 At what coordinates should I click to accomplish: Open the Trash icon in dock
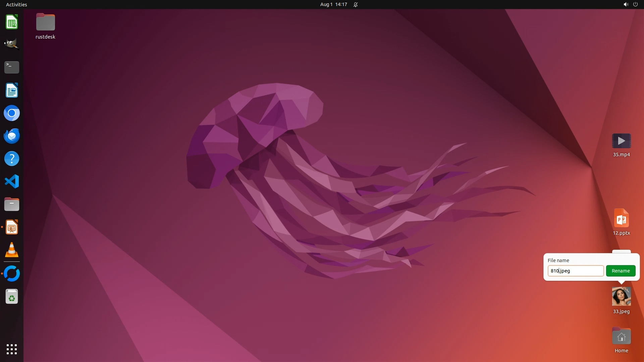12,297
